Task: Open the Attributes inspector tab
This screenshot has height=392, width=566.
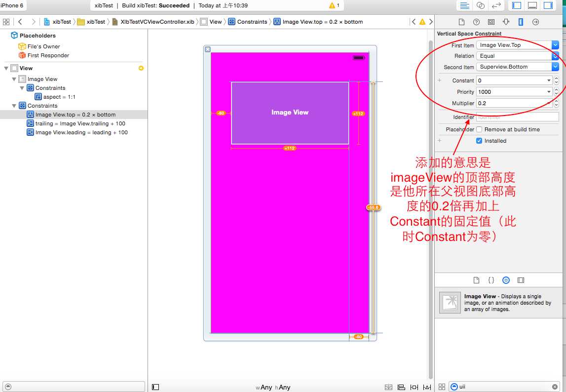Action: pos(506,22)
